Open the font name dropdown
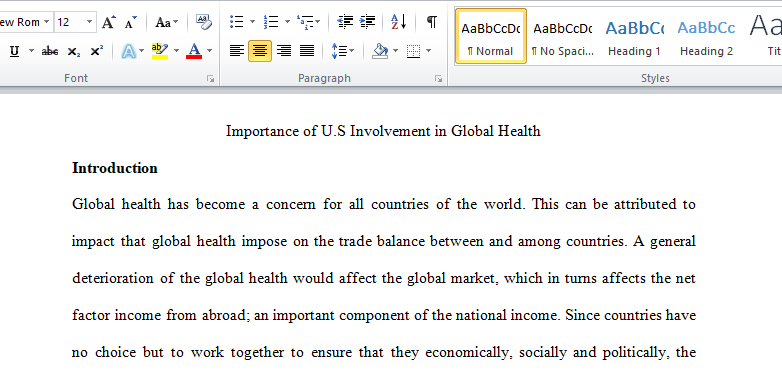782x371 pixels. click(46, 22)
